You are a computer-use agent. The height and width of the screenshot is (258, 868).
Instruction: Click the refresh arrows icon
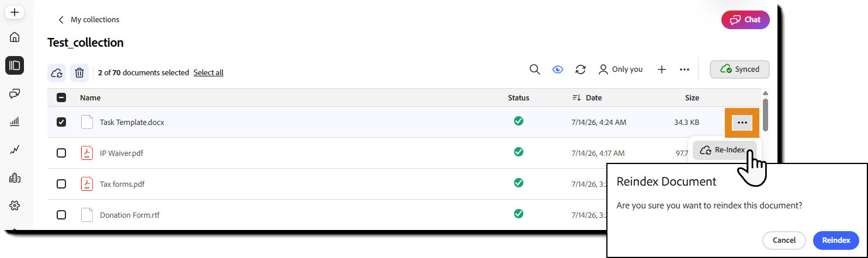click(x=581, y=69)
